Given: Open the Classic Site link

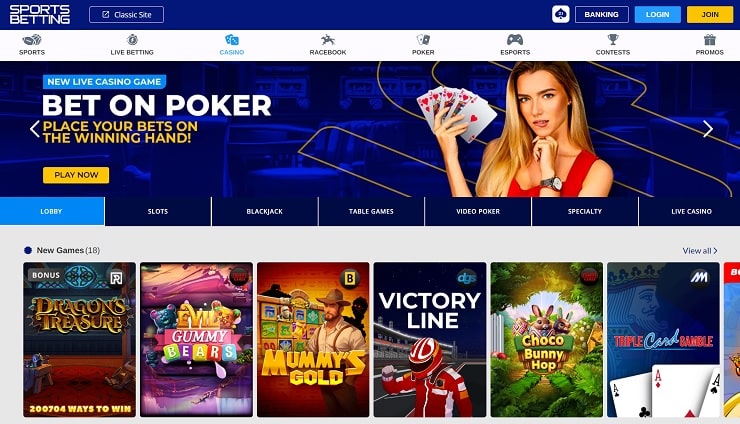Looking at the screenshot, I should pyautogui.click(x=126, y=15).
